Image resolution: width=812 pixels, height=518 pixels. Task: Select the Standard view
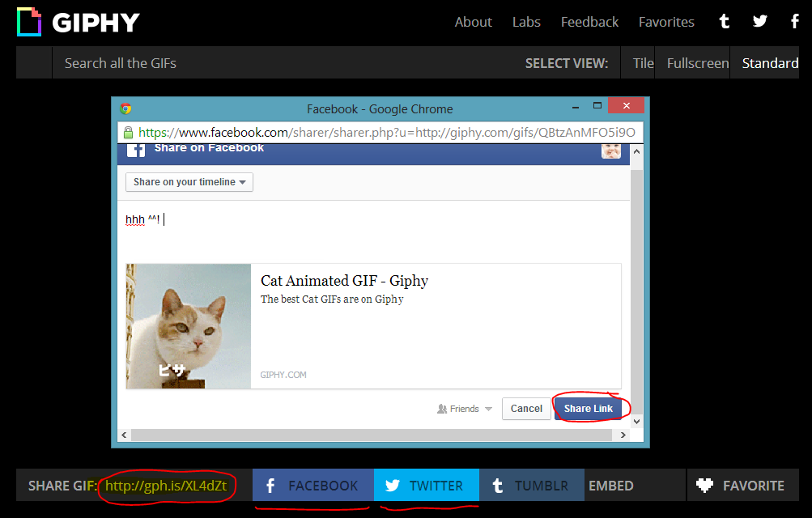click(765, 63)
